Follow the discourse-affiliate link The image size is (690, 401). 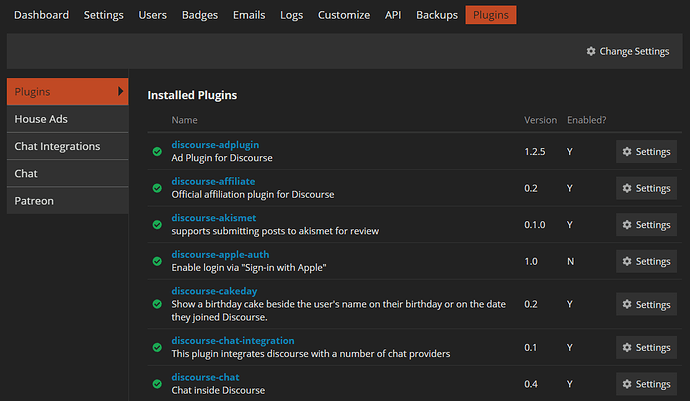213,181
